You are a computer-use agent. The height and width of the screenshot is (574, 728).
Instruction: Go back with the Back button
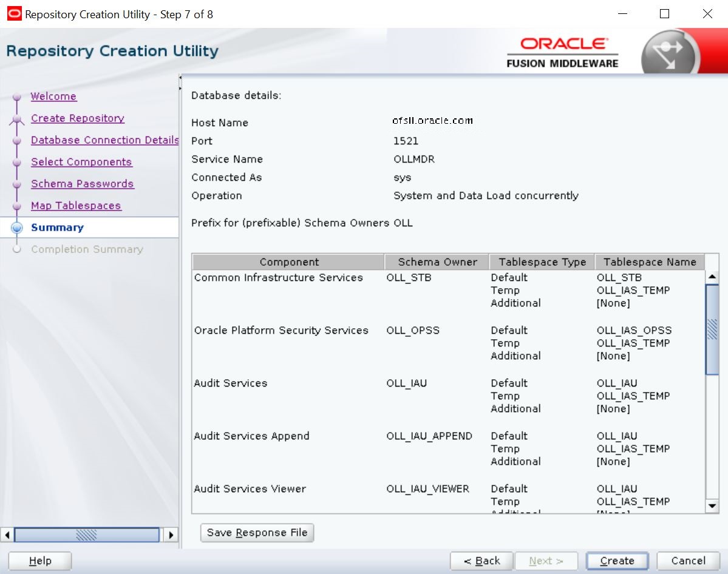481,561
